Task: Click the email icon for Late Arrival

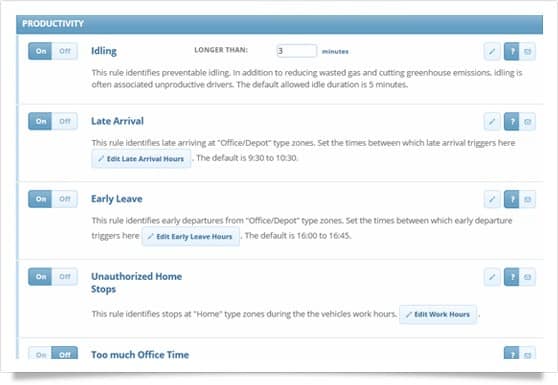Action: pyautogui.click(x=527, y=122)
